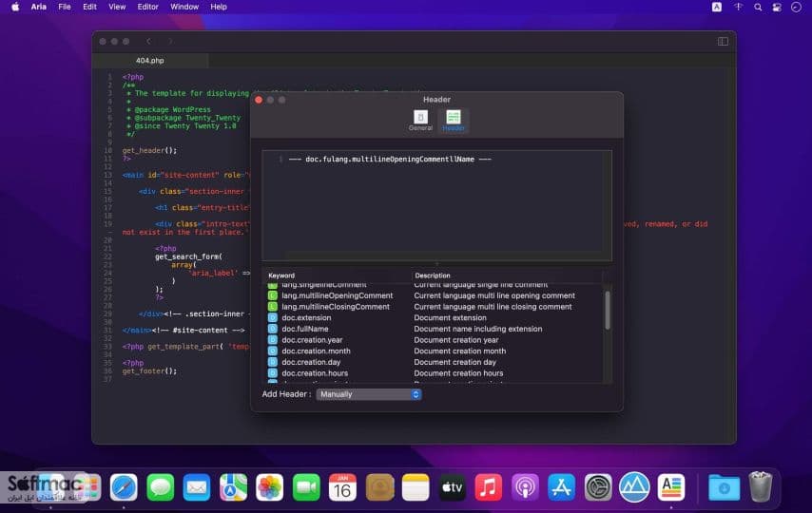This screenshot has height=513, width=812.
Task: Click the keyword list vertical scrollbar
Action: pos(608,311)
